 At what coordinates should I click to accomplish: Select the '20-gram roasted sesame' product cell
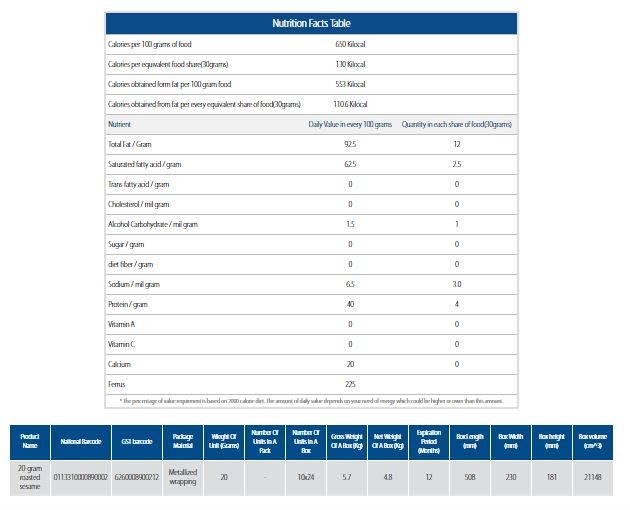click(x=29, y=478)
